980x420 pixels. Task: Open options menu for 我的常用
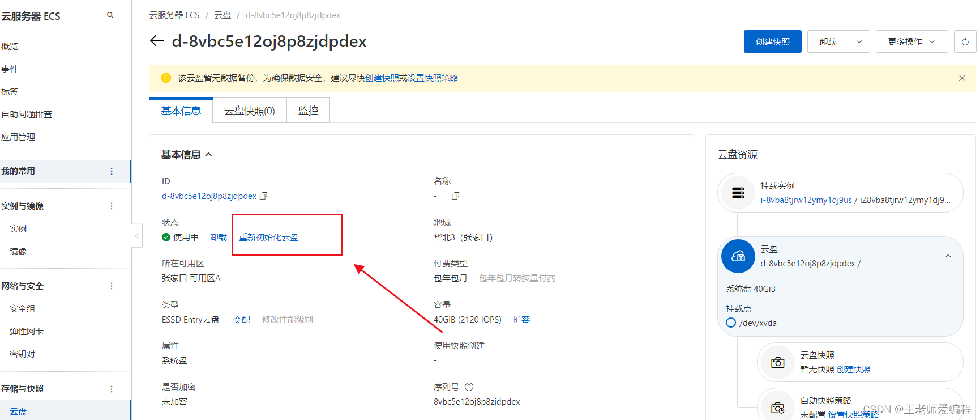112,171
